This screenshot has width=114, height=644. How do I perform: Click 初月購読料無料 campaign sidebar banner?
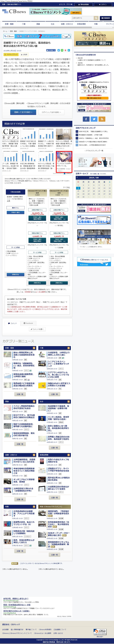(94, 208)
